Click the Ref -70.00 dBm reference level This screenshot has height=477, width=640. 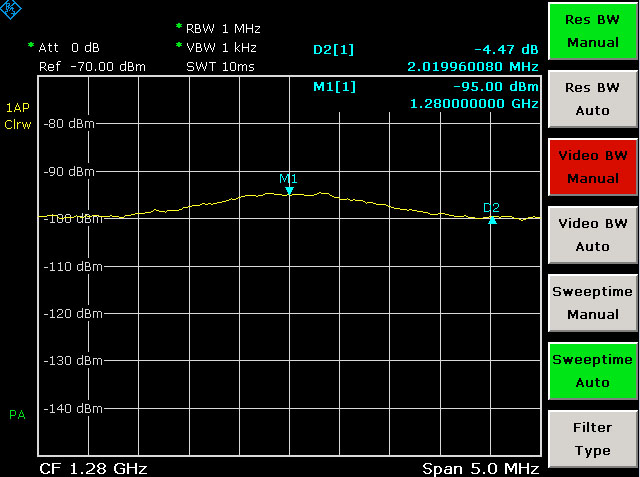pos(92,66)
